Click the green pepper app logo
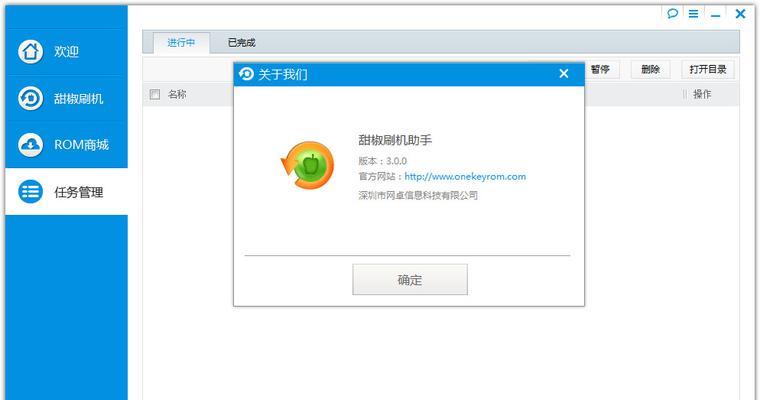 307,165
